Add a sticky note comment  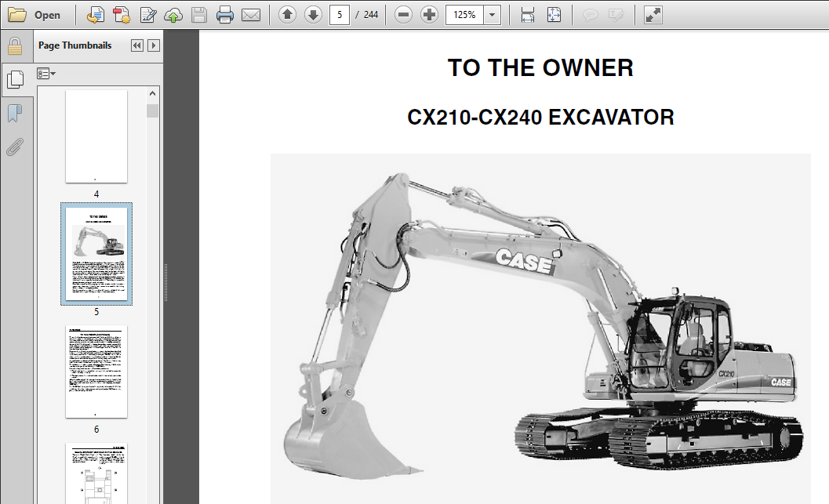(x=590, y=15)
